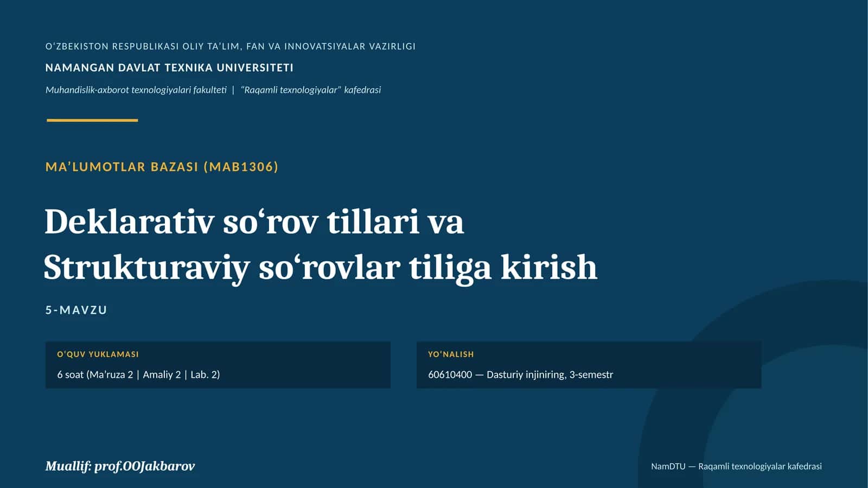Click title line 'Strukturaviy so'rovlar tiliga kirish'
868x488 pixels.
tap(321, 267)
